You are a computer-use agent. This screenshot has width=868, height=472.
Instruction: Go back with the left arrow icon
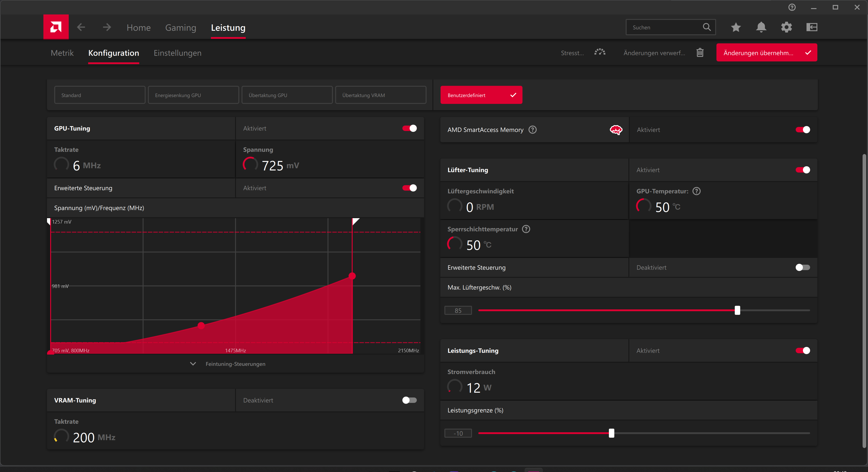81,27
